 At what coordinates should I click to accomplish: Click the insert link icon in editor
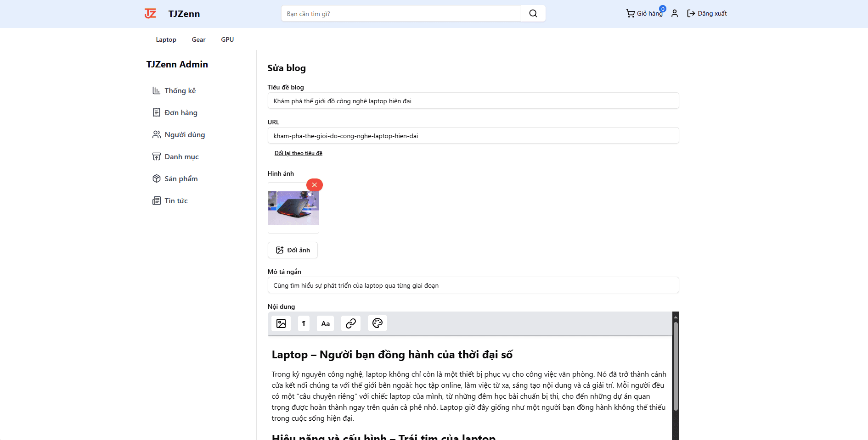point(351,323)
